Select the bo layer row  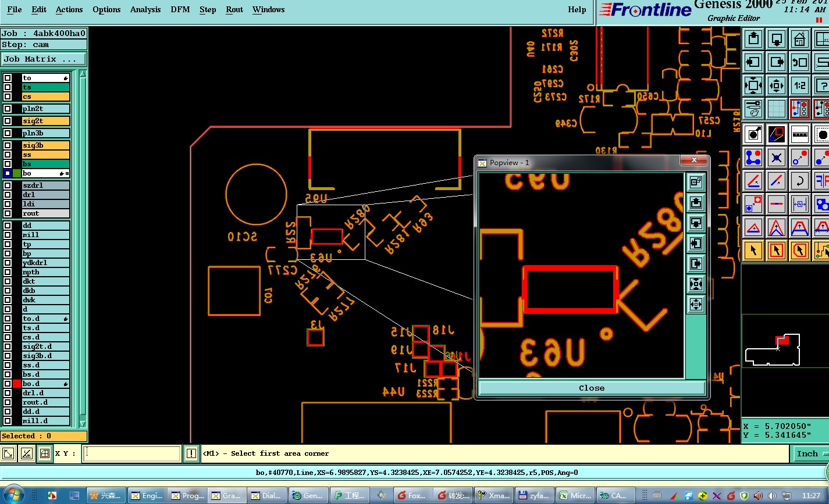tap(46, 173)
